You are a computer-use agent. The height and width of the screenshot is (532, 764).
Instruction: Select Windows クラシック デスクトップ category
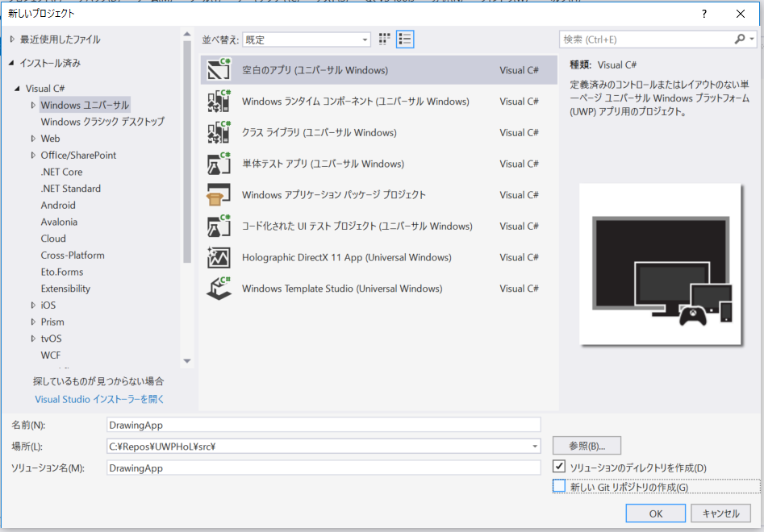(x=102, y=122)
